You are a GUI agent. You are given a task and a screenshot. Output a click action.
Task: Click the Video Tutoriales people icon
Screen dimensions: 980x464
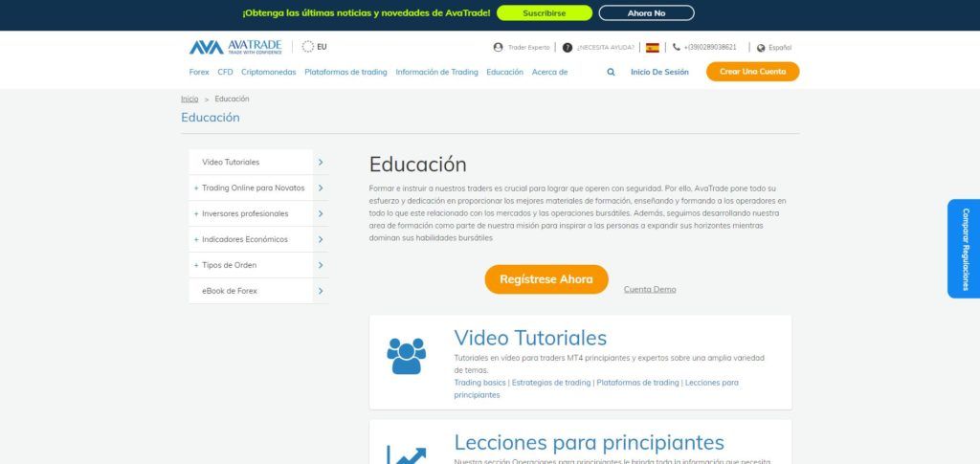pyautogui.click(x=406, y=356)
